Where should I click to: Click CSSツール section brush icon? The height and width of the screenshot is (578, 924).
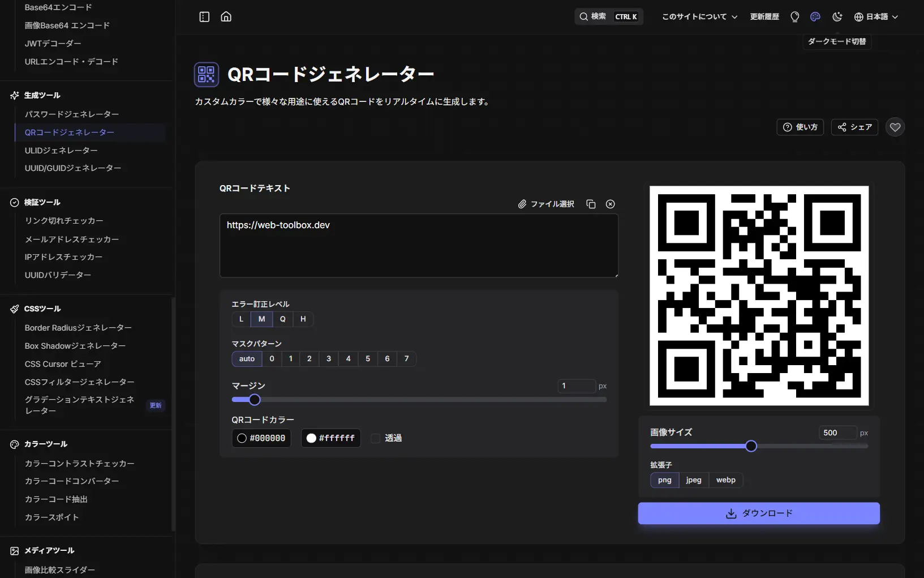coord(15,309)
